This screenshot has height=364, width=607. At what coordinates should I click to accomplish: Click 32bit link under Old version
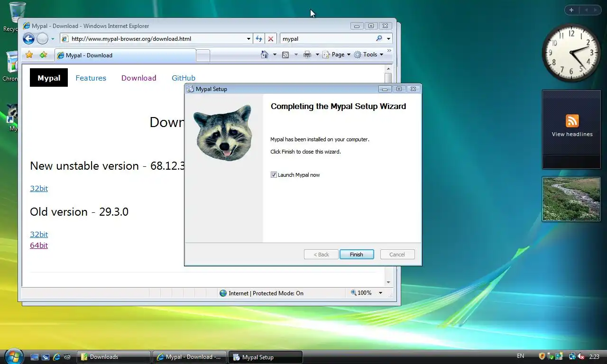coord(39,234)
